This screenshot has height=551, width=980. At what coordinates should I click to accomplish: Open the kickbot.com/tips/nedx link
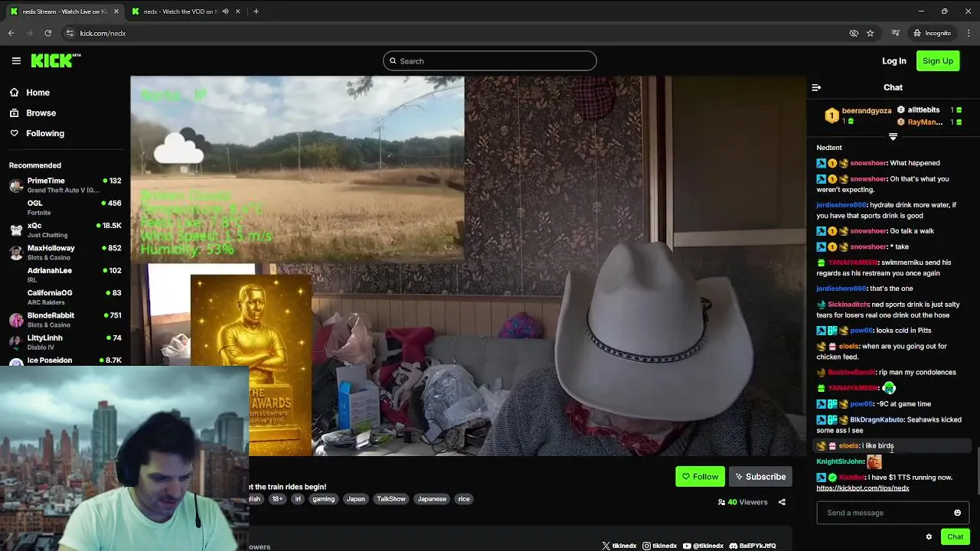863,488
